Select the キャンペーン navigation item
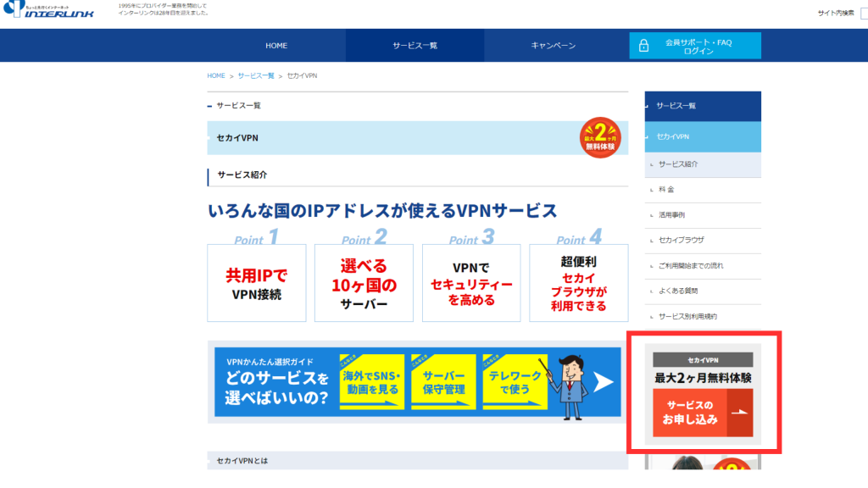 [x=553, y=46]
